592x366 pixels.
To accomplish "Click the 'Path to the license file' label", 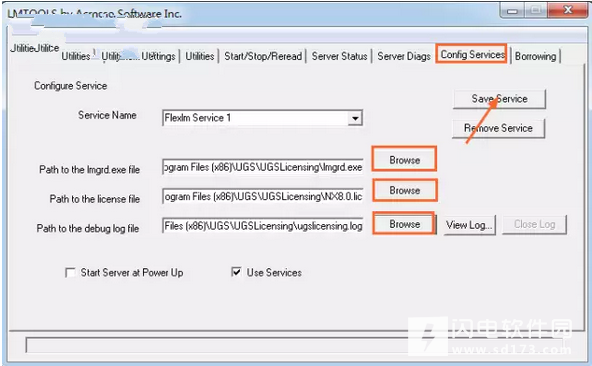I will (95, 199).
